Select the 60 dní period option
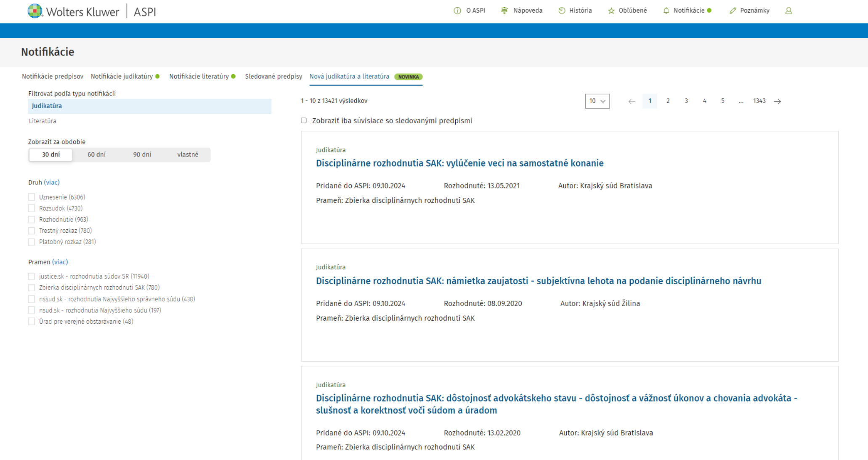 tap(96, 154)
